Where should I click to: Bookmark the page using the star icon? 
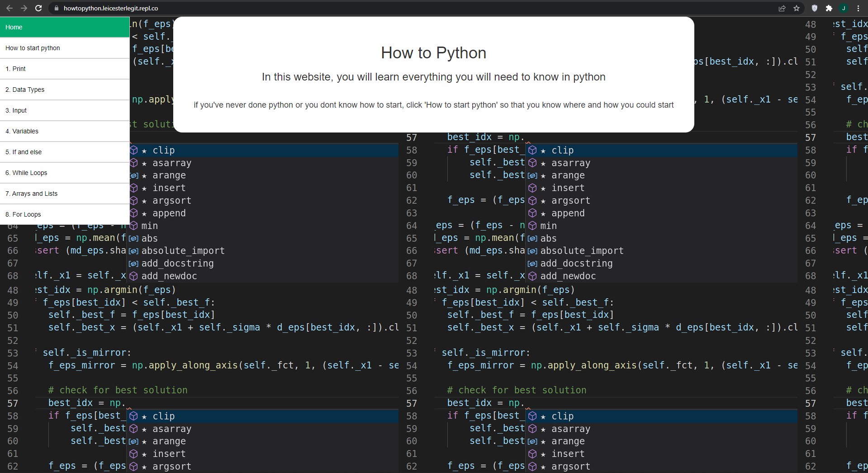[797, 8]
